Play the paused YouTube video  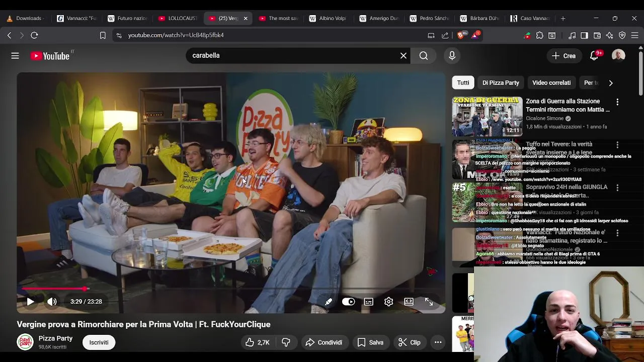pos(30,302)
